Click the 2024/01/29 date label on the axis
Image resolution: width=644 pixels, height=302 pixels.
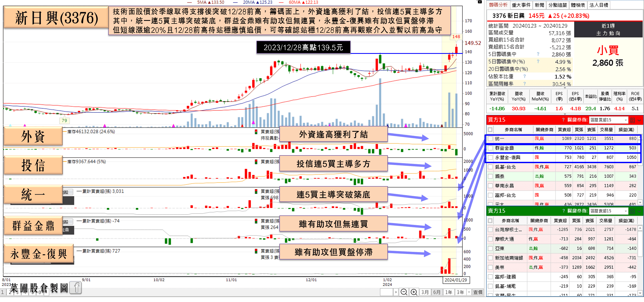pos(456,280)
